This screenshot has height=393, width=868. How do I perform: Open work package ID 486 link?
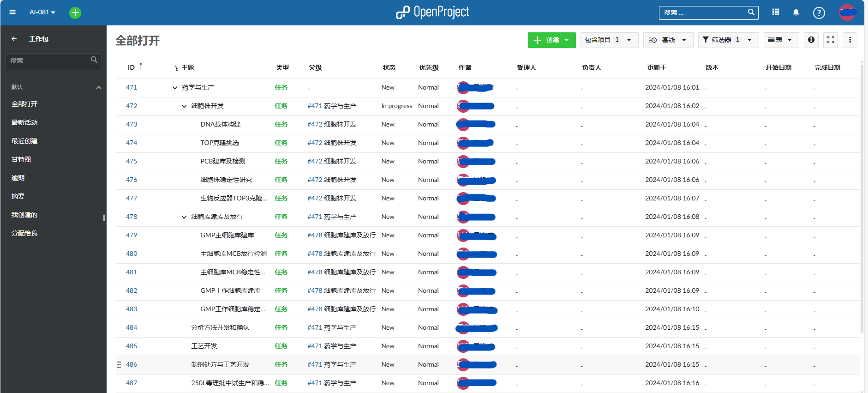(132, 364)
